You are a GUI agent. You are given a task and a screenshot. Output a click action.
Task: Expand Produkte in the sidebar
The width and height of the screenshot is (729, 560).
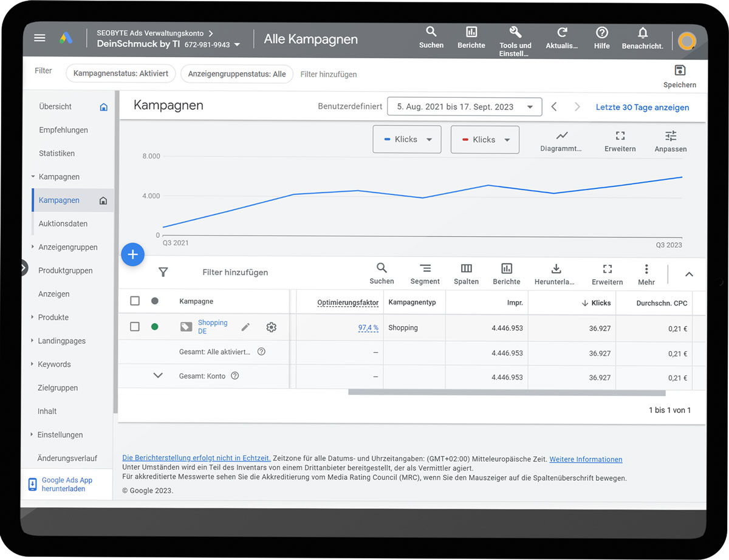[32, 317]
